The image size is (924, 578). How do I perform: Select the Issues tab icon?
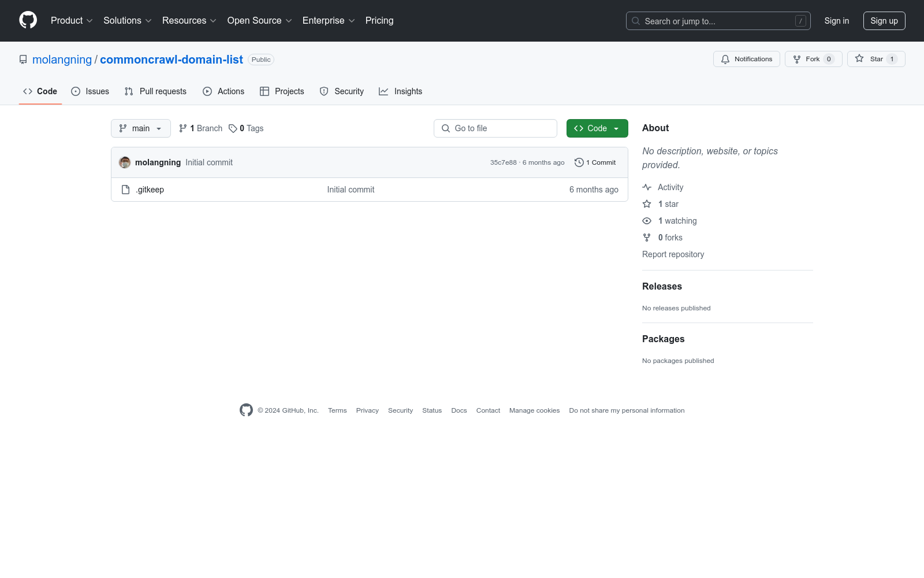coord(76,91)
